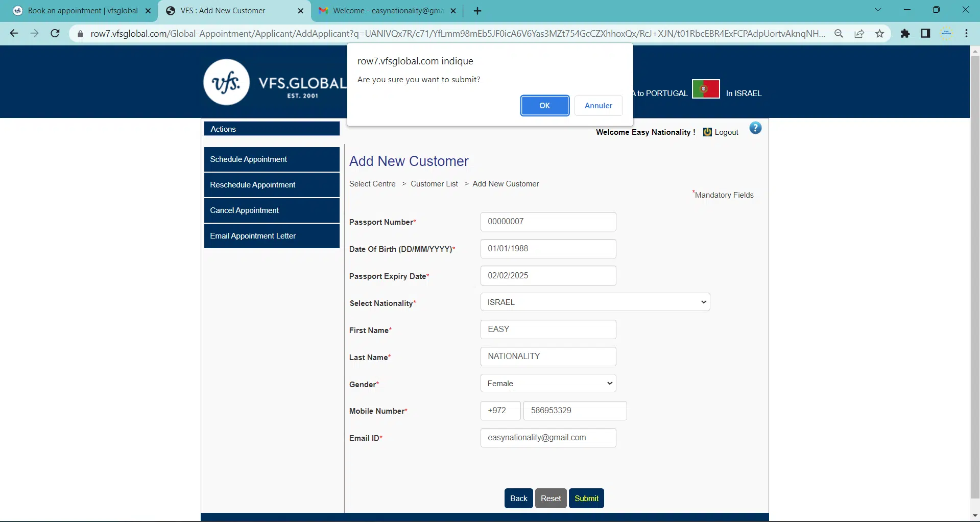Click Annuler in the confirmation dialog
Image resolution: width=980 pixels, height=522 pixels.
pyautogui.click(x=598, y=106)
